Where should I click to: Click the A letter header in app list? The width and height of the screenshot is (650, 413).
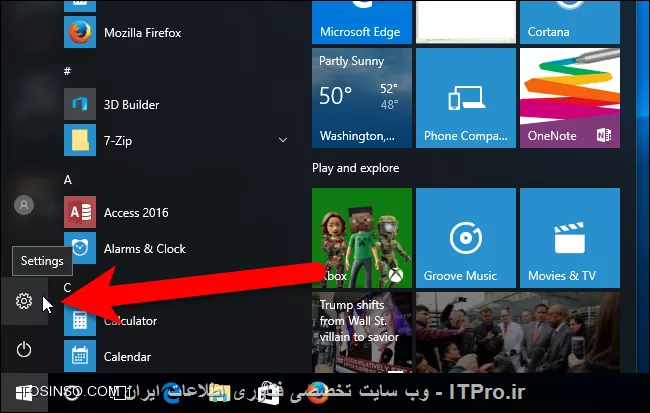coord(68,180)
